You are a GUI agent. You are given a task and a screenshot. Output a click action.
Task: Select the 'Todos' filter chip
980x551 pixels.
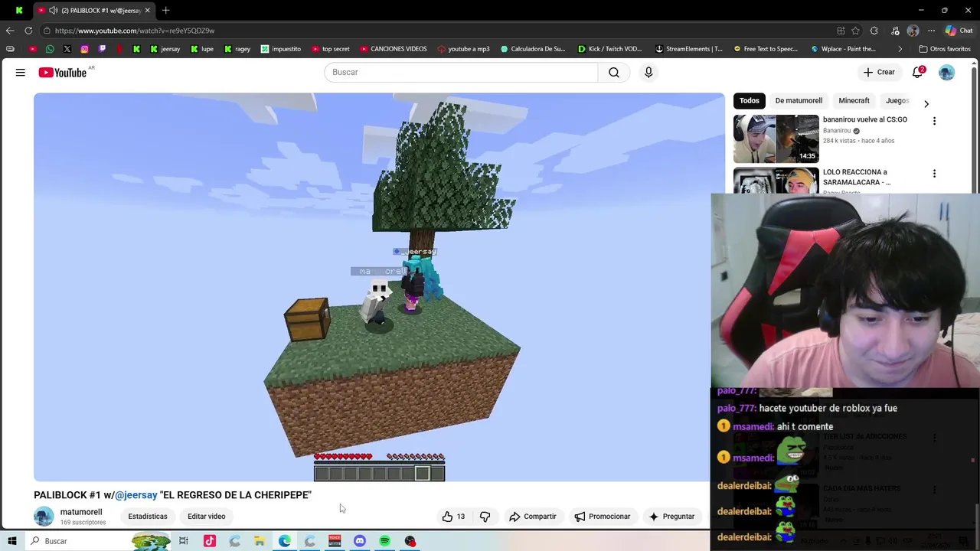click(750, 100)
